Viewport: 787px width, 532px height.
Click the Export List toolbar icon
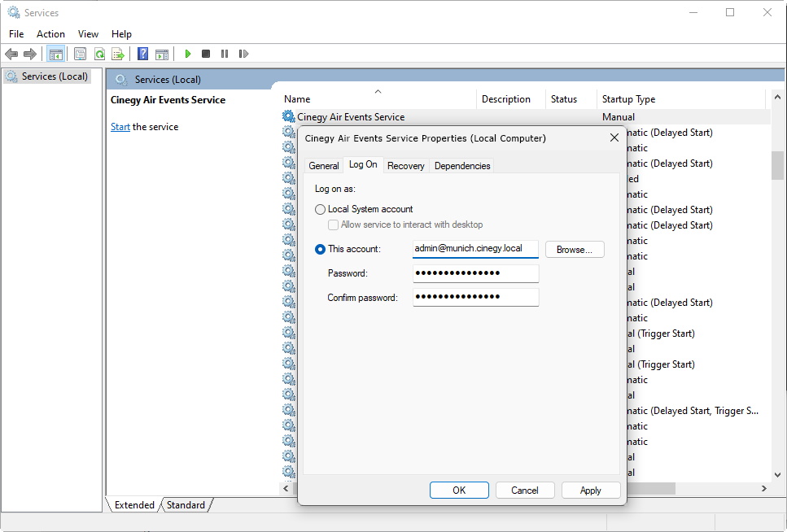click(x=118, y=54)
